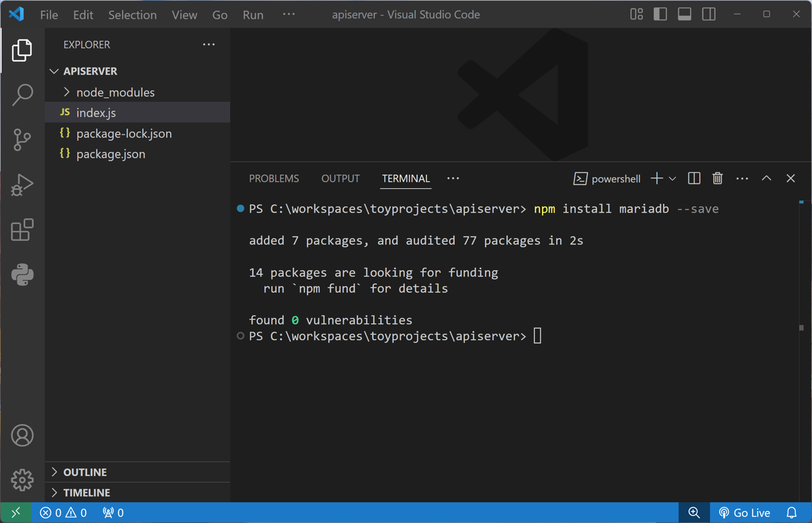The width and height of the screenshot is (812, 523).
Task: Open package-lock.json file
Action: (138, 133)
